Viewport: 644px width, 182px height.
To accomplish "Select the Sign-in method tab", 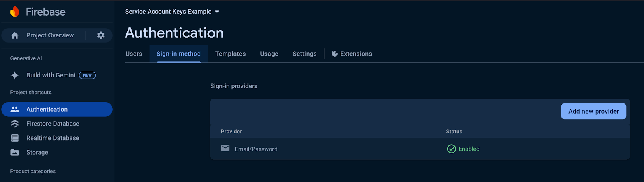I will point(179,54).
